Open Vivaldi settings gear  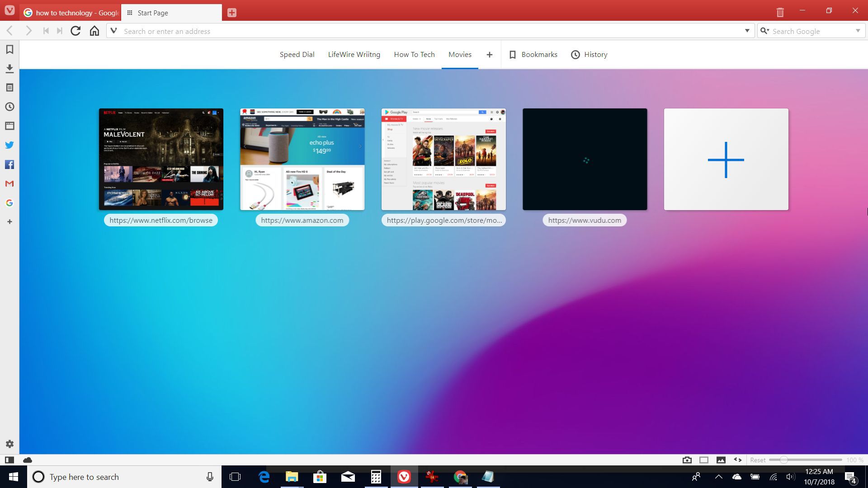[9, 444]
